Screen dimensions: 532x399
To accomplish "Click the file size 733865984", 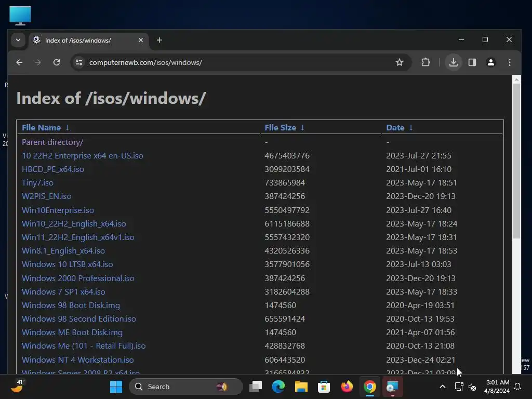I will coord(285,183).
